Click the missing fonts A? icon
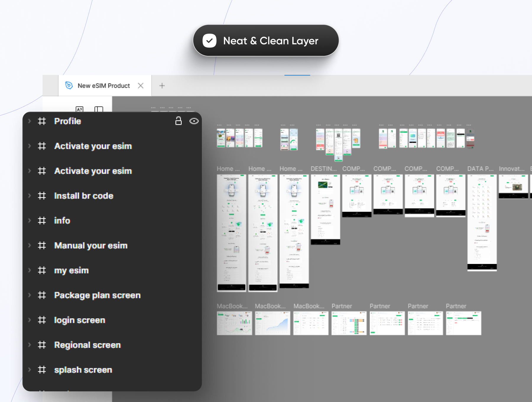Viewport: 532px width, 402px height. tap(80, 109)
